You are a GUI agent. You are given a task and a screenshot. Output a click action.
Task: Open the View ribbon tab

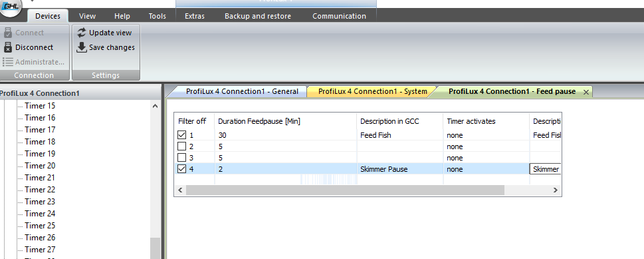pos(88,16)
